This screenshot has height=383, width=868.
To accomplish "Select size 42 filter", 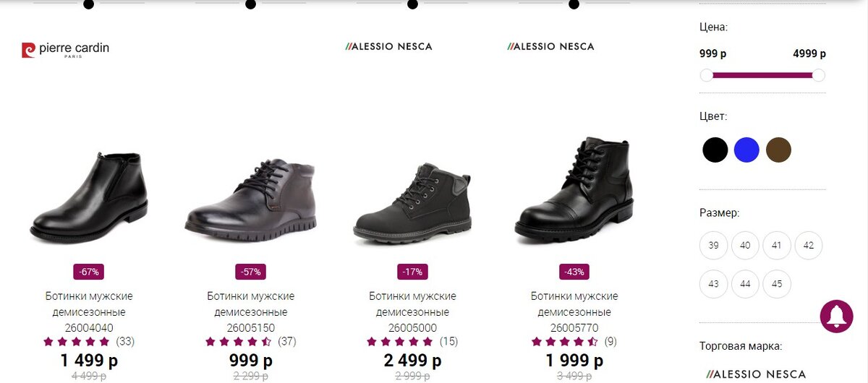I will [809, 245].
